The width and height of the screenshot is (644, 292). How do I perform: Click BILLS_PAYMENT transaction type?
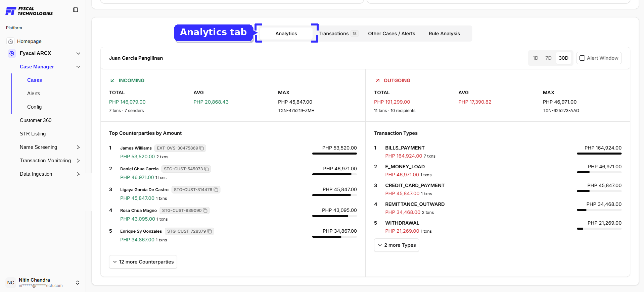pyautogui.click(x=405, y=148)
